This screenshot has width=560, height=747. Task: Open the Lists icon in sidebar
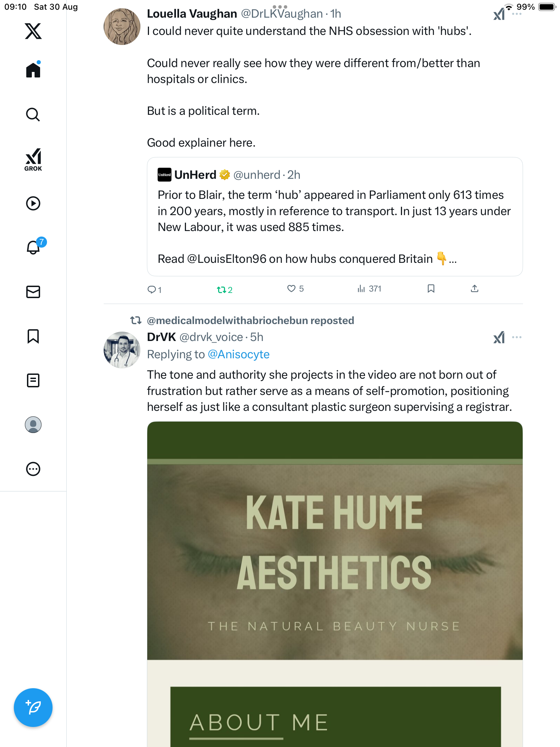33,380
